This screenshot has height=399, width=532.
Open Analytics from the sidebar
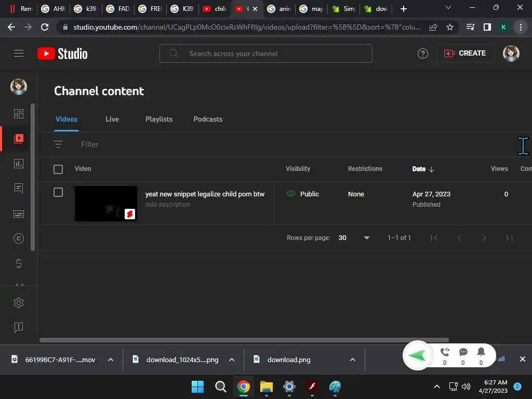pyautogui.click(x=19, y=164)
